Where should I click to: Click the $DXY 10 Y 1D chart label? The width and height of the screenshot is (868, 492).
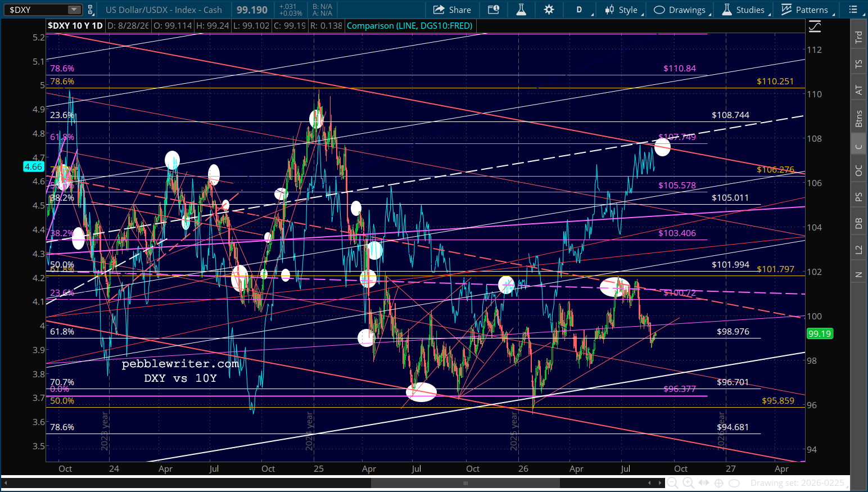[75, 25]
